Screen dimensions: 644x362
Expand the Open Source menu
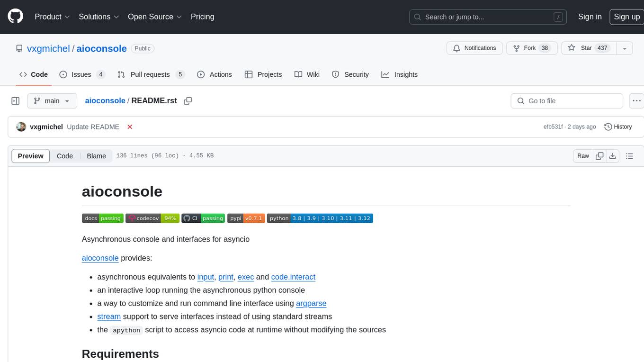(x=155, y=17)
